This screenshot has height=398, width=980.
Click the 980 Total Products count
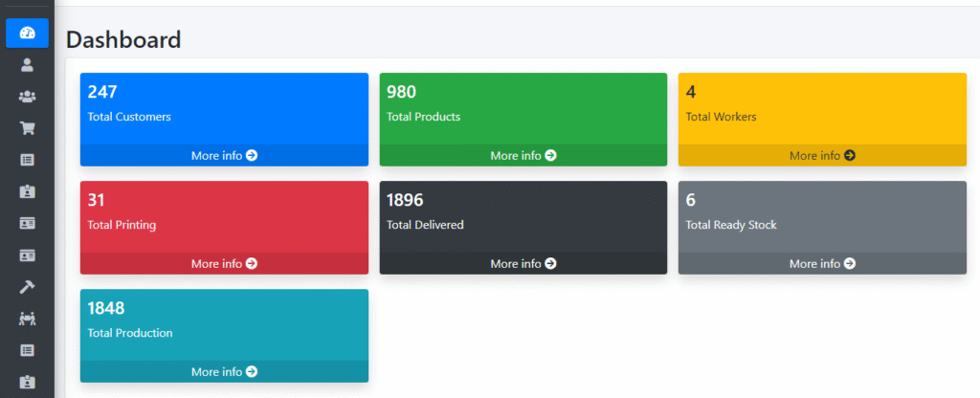coord(401,93)
